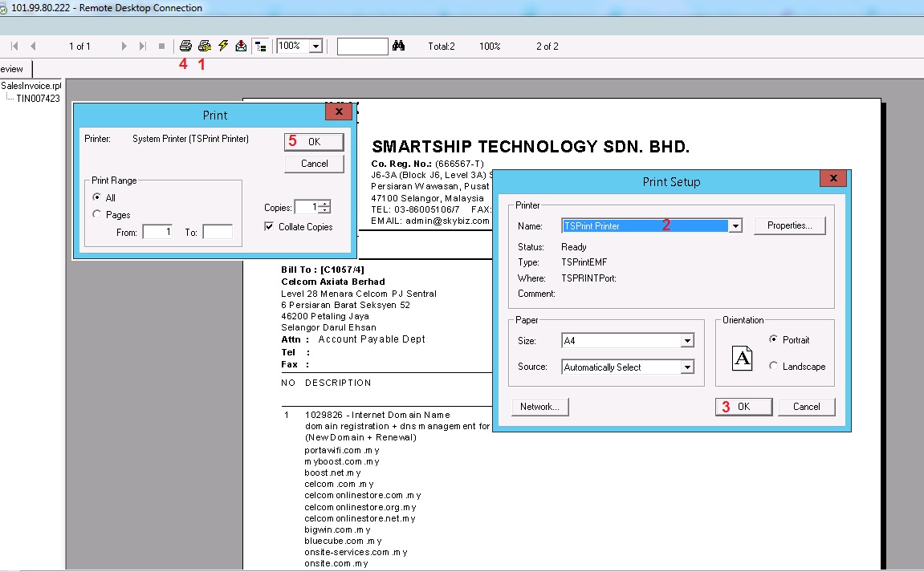Click the binoculars search icon
The width and height of the screenshot is (924, 572).
tap(398, 47)
